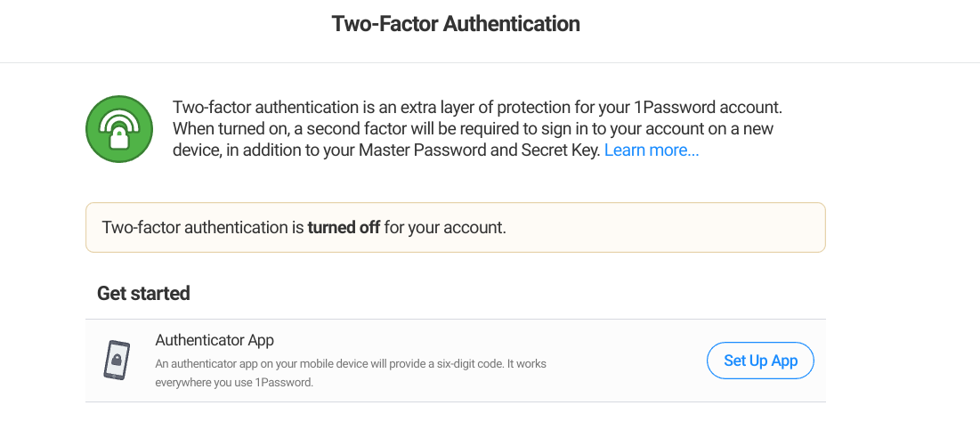Click the padlock inside the green circle
980x446 pixels.
(x=119, y=137)
